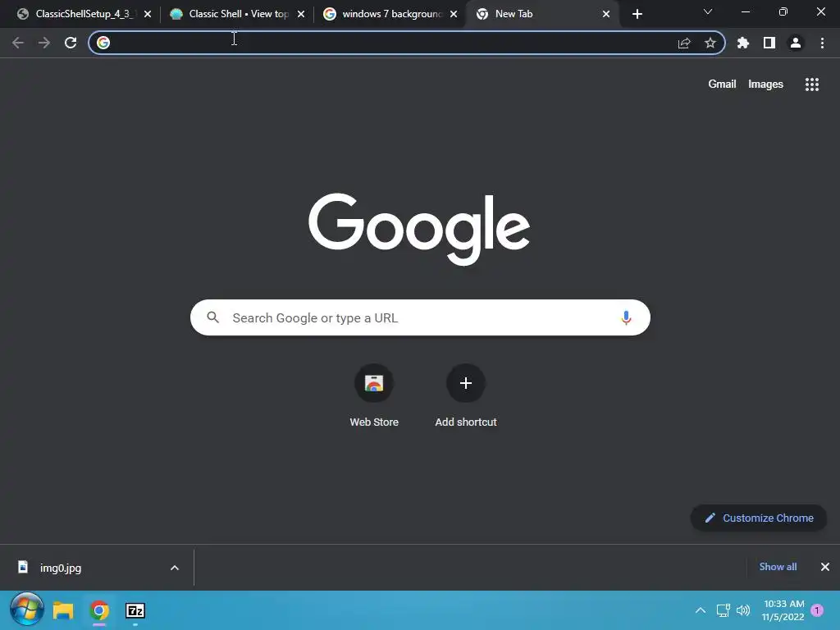Click the Google icon in address bar
This screenshot has width=840, height=630.
tap(103, 43)
